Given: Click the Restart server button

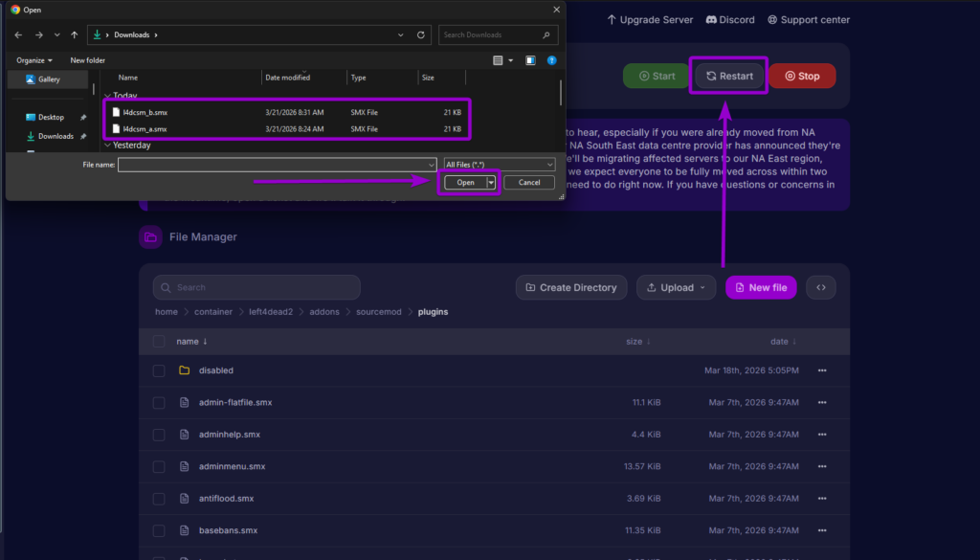Looking at the screenshot, I should (728, 75).
